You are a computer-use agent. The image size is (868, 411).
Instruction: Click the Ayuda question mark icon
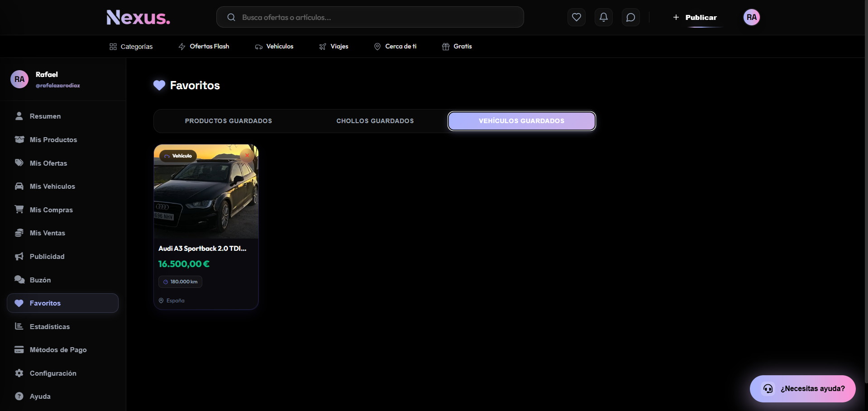pos(19,397)
